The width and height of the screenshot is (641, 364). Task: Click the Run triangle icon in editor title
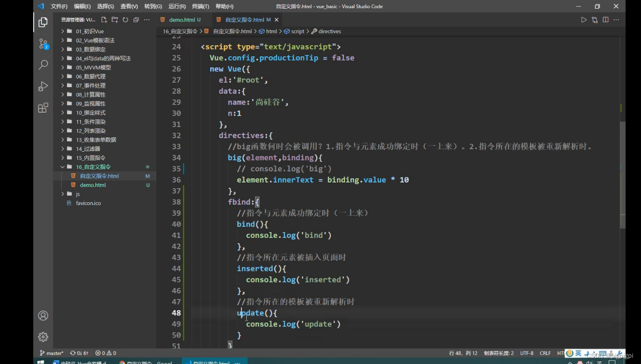point(584,20)
